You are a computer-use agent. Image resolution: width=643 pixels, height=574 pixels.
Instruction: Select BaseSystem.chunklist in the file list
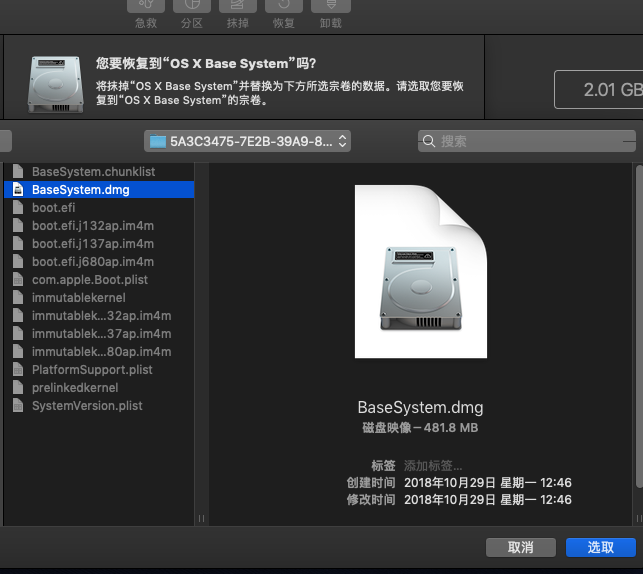[93, 172]
